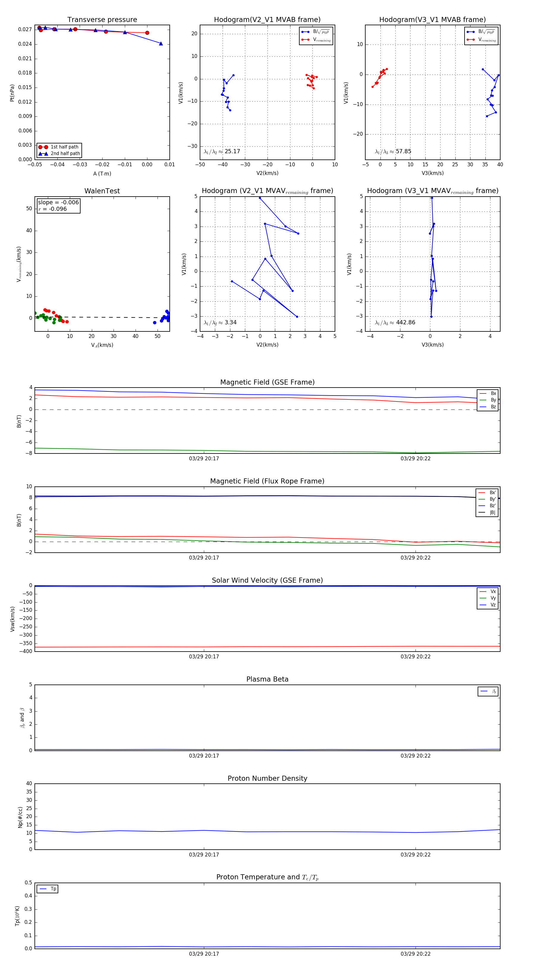Click '03/29 20:22' tick under Proton Number Density
Viewport: 535px width, 980px height.
point(416,855)
